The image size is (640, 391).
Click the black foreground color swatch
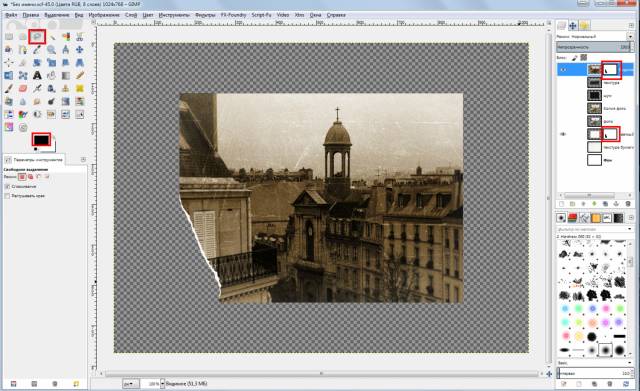(41, 140)
